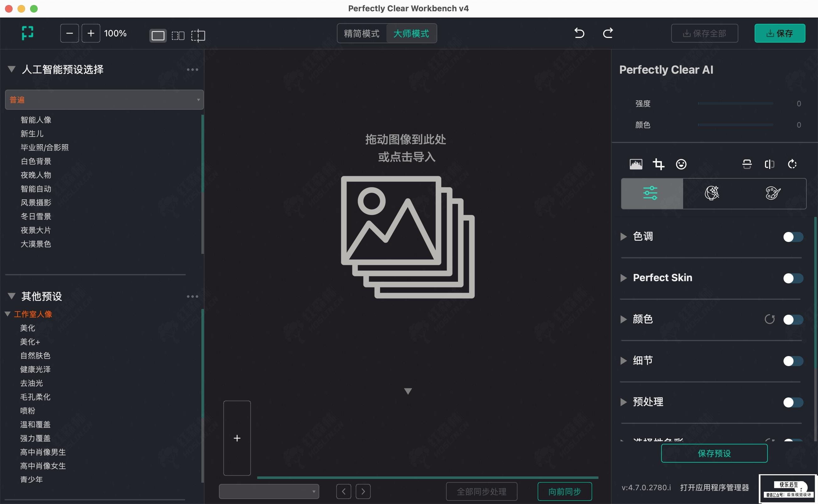Viewport: 818px width, 504px height.
Task: Click the strikethrough-style compare icon
Action: (747, 164)
